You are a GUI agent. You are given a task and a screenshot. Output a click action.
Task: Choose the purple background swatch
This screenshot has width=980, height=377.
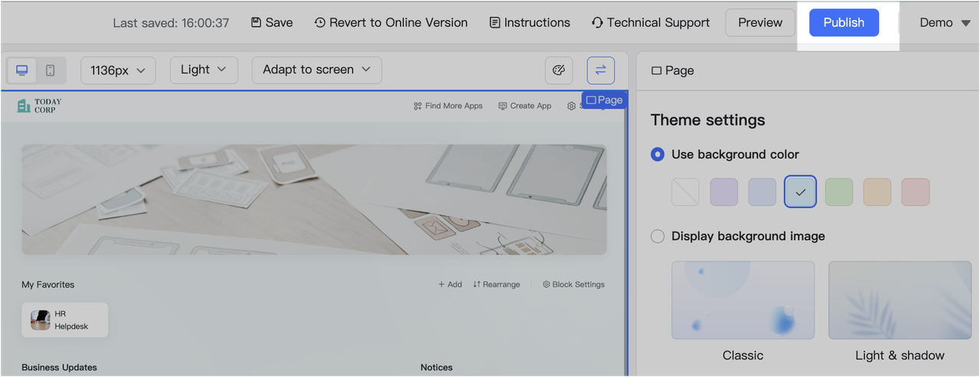pyautogui.click(x=724, y=192)
